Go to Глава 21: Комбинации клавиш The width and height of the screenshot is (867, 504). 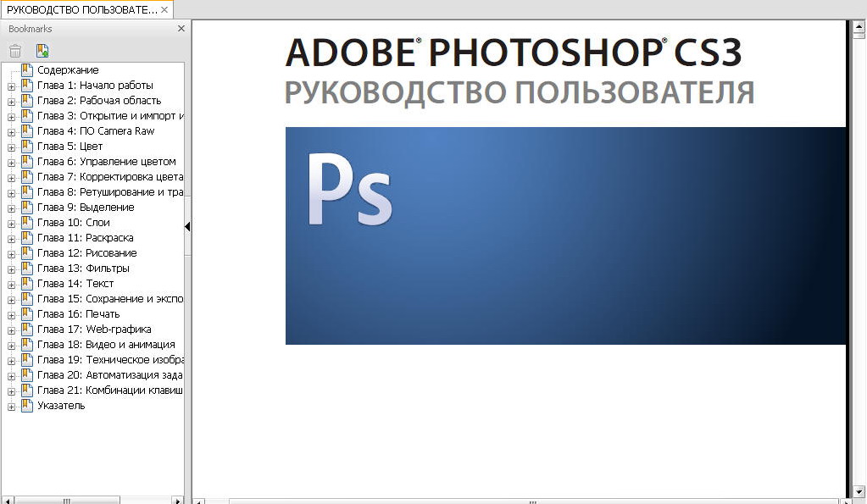click(110, 390)
